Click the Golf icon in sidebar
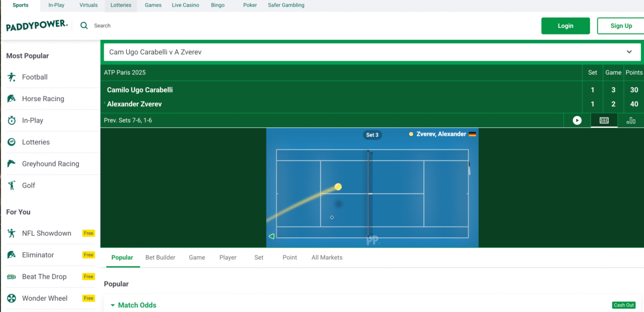This screenshot has width=644, height=312. coord(11,186)
